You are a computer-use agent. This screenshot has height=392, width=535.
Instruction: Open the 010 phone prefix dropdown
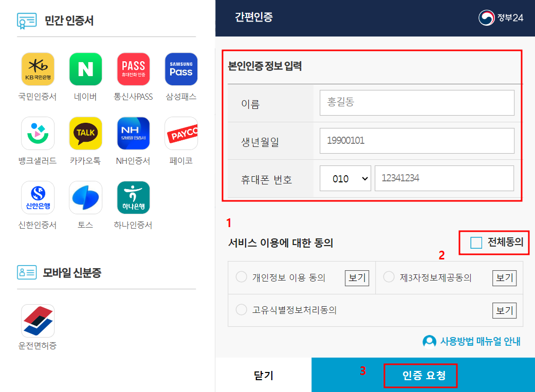click(345, 178)
